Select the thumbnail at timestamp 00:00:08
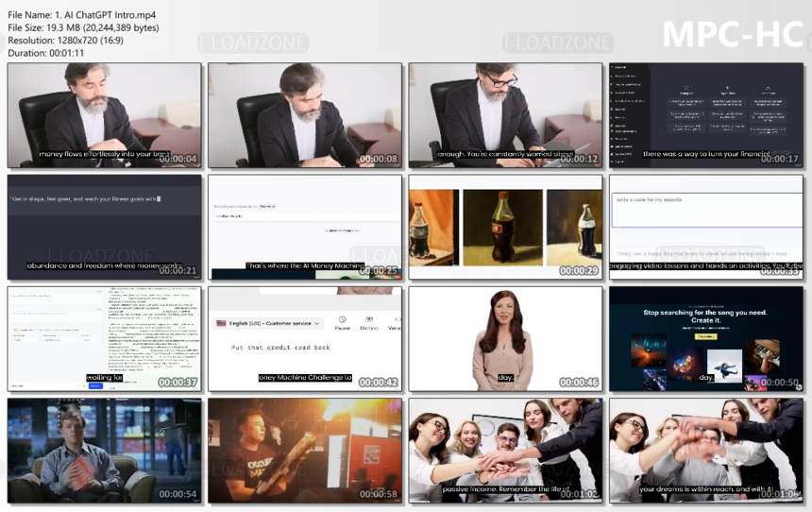Viewport: 812px width, 512px height. coord(305,115)
